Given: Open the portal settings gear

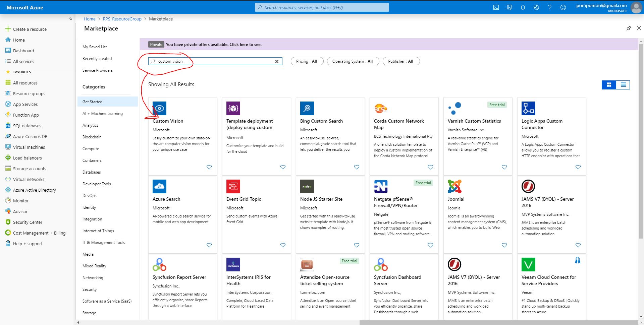Looking at the screenshot, I should [536, 7].
